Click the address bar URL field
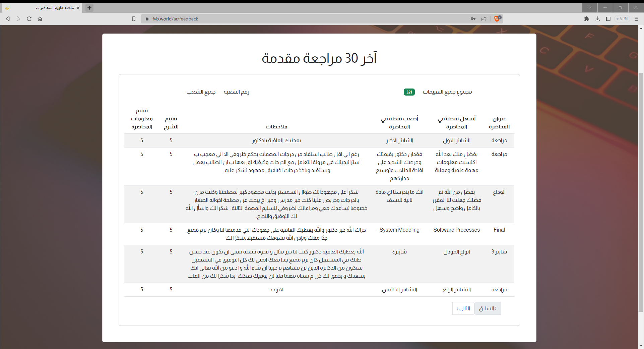 pyautogui.click(x=302, y=19)
